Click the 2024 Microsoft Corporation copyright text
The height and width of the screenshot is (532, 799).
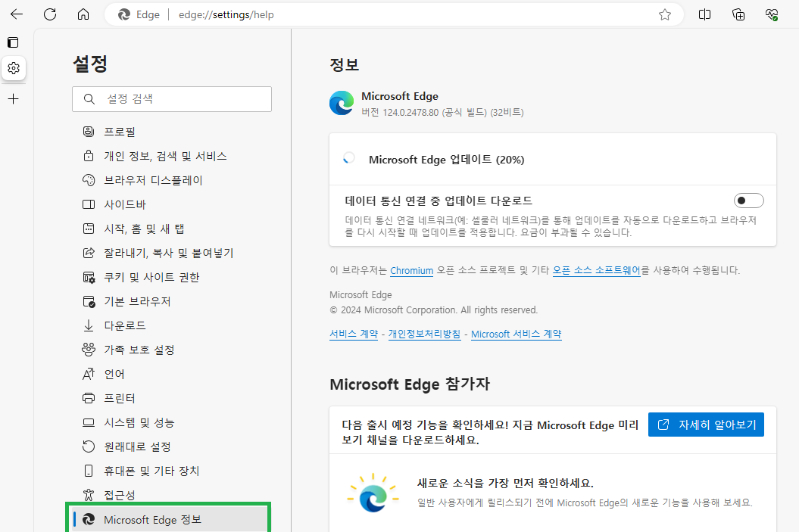pos(434,310)
